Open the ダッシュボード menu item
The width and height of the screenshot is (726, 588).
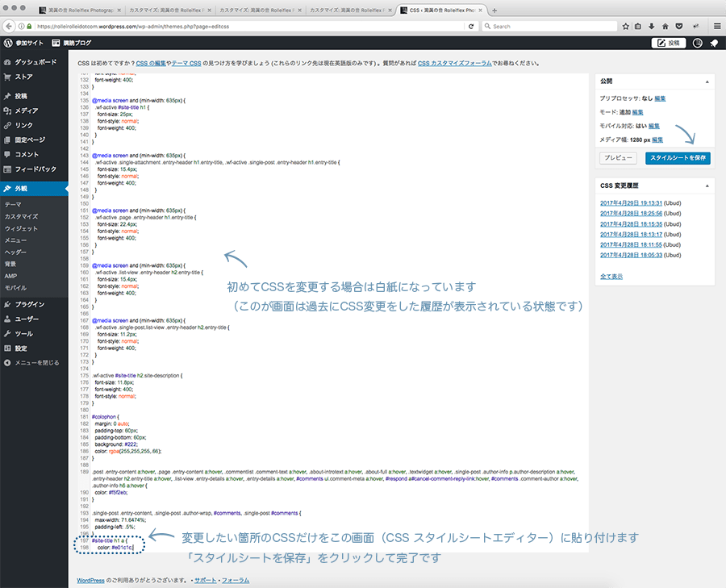coord(37,63)
